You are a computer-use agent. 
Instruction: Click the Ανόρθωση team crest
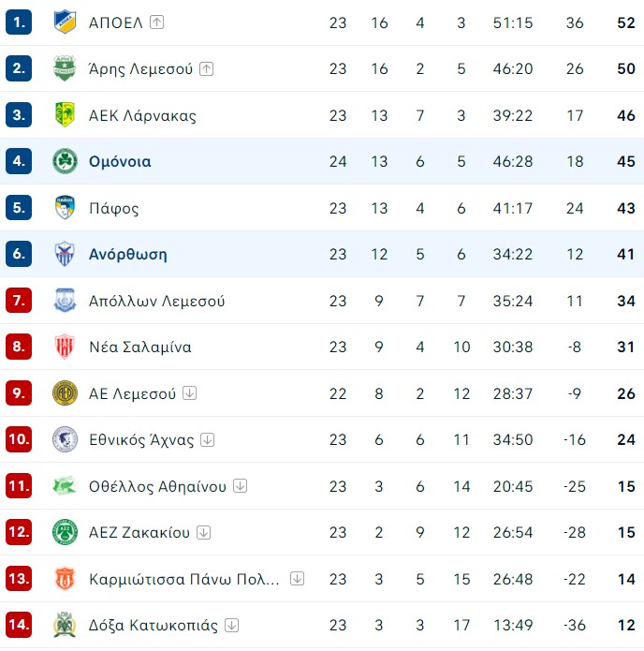point(65,254)
